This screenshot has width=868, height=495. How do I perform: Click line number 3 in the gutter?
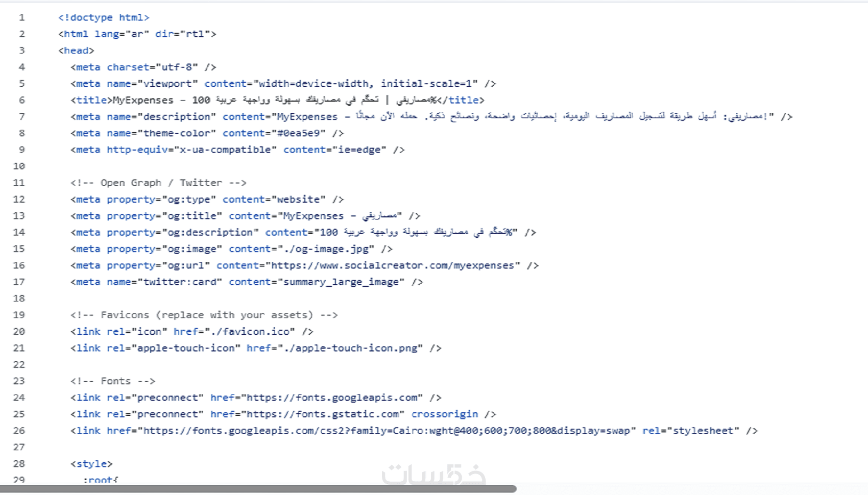coord(22,51)
